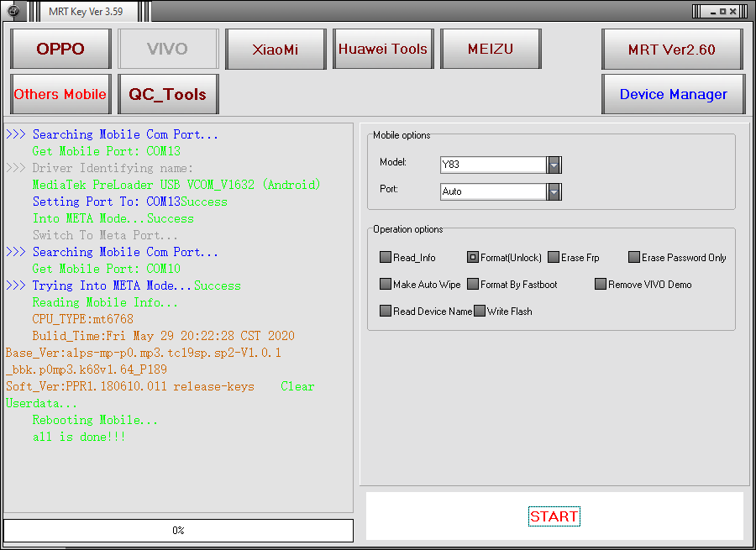The width and height of the screenshot is (756, 550).
Task: Click log line 'all is done!!!'
Action: tap(79, 437)
